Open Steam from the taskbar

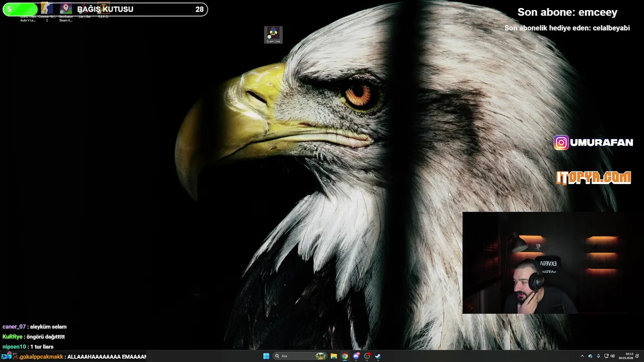click(378, 356)
